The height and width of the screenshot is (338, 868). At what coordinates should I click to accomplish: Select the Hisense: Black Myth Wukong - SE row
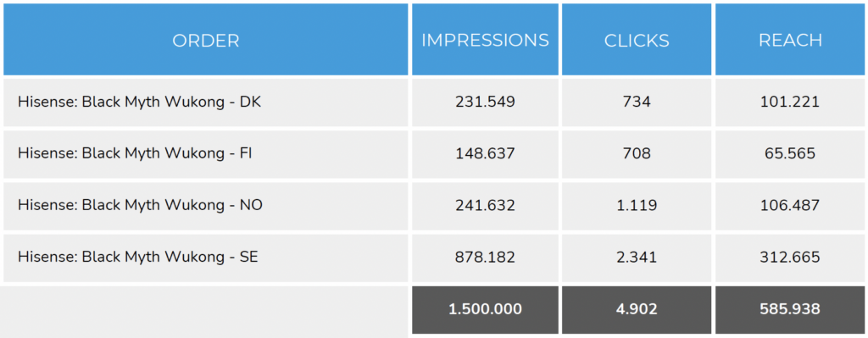pyautogui.click(x=434, y=258)
